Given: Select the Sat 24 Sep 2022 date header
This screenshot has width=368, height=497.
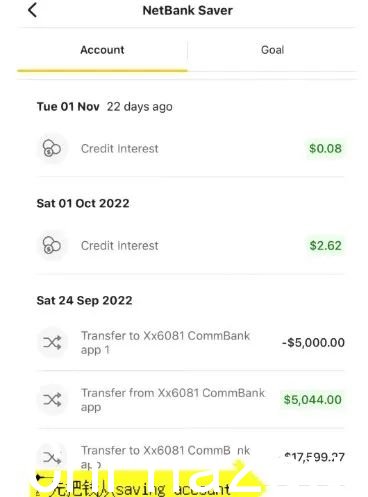Looking at the screenshot, I should 85,300.
